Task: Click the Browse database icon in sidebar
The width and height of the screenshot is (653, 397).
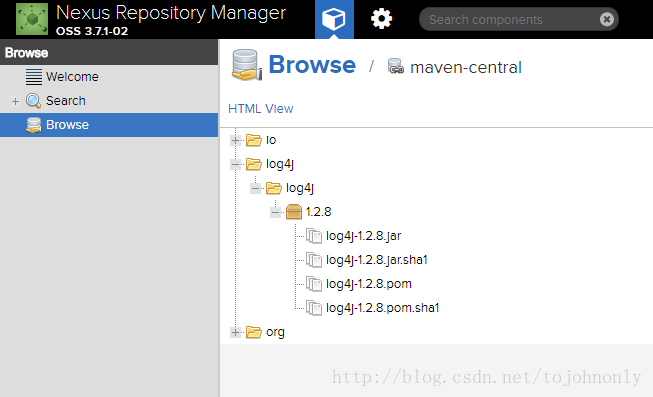Action: [x=33, y=125]
